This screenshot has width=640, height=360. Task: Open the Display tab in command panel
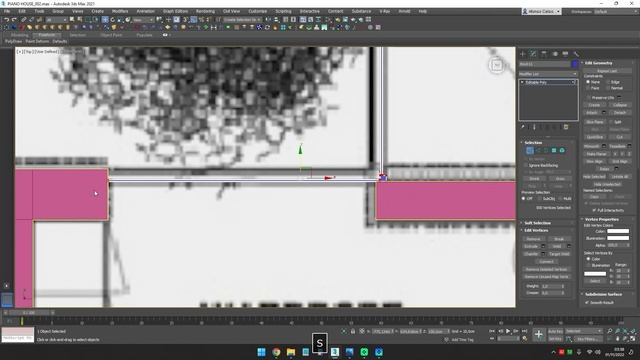565,54
